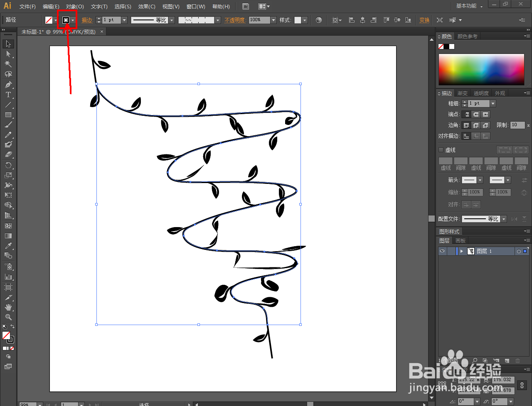The width and height of the screenshot is (532, 406).
Task: Pick a color from the spectrum bar
Action: [x=481, y=69]
